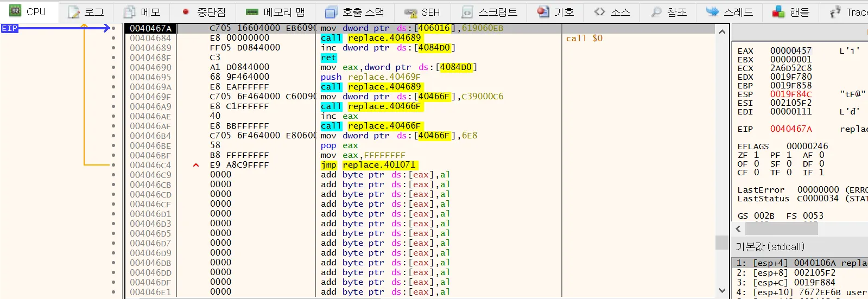Click the 로그 tab pencil icon
Screen dimensions: 868x299
click(x=73, y=12)
